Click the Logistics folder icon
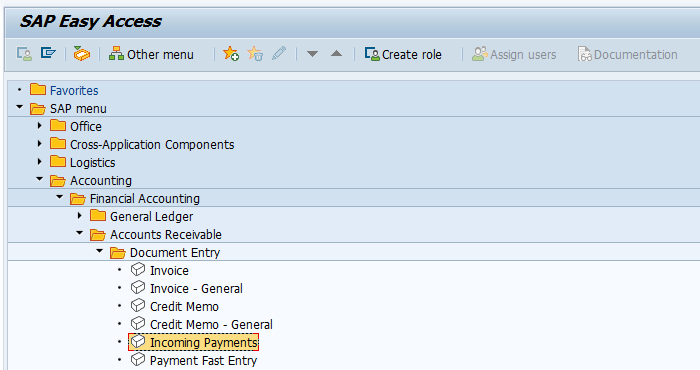This screenshot has height=370, width=700. pos(58,162)
